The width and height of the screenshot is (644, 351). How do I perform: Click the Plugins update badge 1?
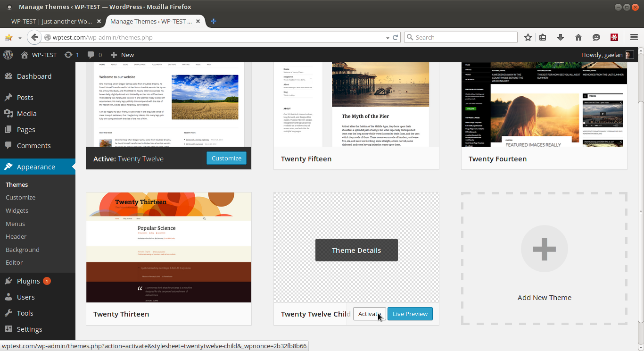pyautogui.click(x=47, y=281)
